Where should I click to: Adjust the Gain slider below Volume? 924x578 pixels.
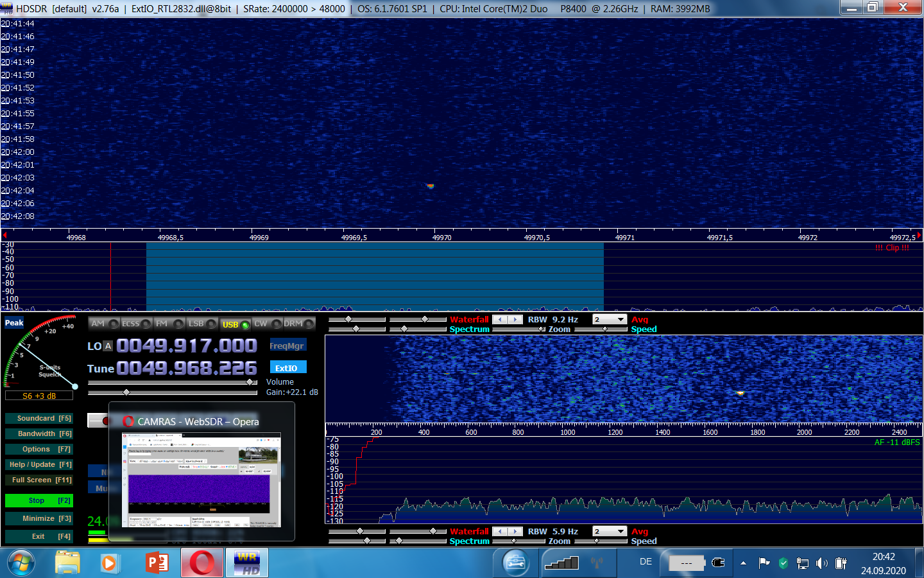pyautogui.click(x=173, y=392)
